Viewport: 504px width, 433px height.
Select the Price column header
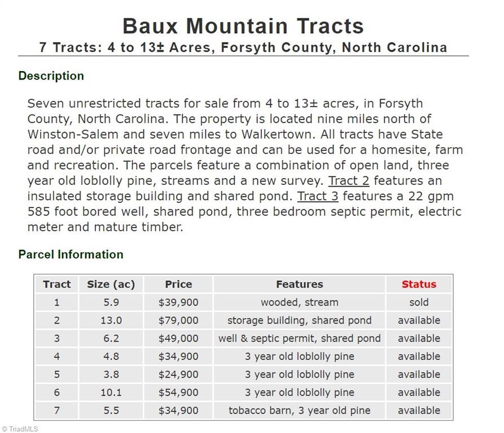pos(178,284)
